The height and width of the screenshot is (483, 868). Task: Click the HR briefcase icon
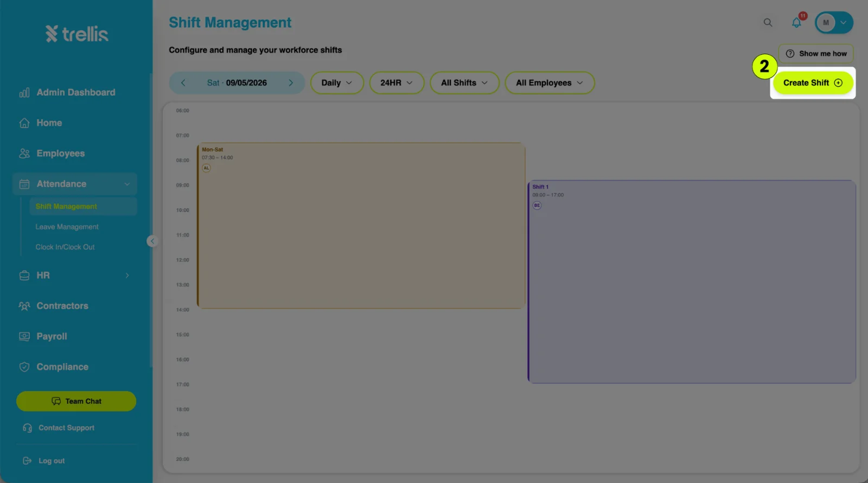pyautogui.click(x=24, y=275)
